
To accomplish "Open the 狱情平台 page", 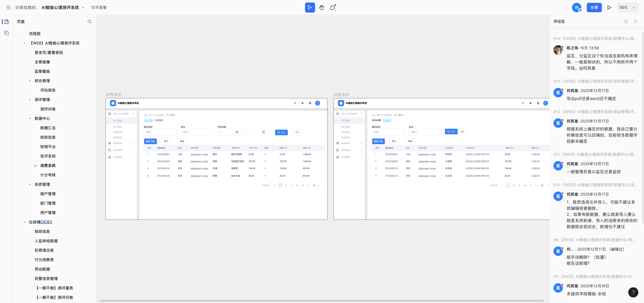I will tap(48, 147).
